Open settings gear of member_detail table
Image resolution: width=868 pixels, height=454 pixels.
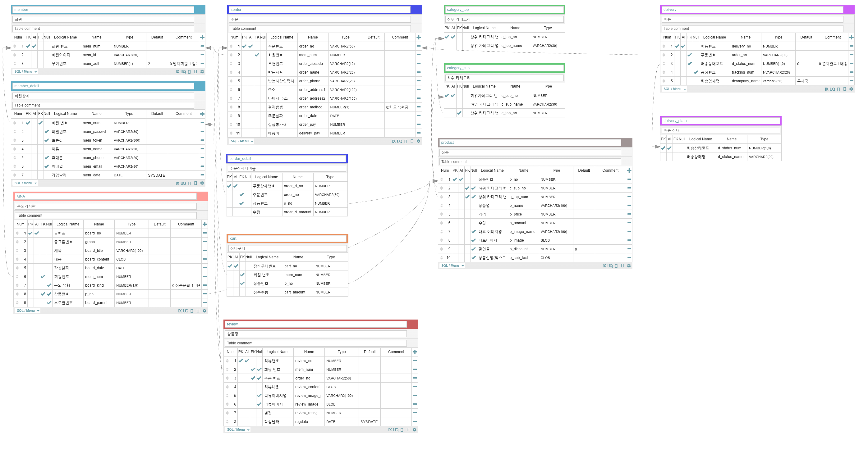pyautogui.click(x=202, y=183)
